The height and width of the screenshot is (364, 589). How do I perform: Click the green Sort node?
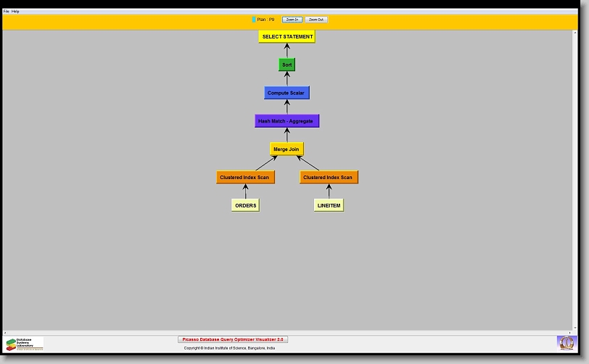(x=287, y=65)
